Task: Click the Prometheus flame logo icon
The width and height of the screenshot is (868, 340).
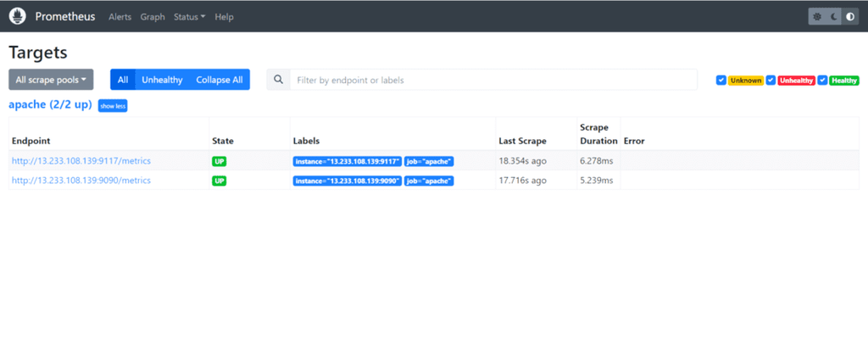Action: coord(18,17)
